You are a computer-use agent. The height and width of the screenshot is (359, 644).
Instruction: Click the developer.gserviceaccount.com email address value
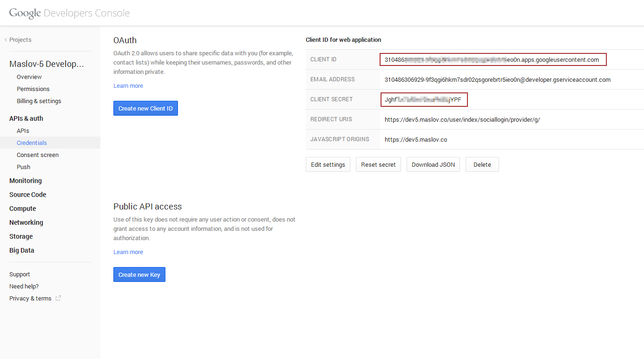click(498, 79)
